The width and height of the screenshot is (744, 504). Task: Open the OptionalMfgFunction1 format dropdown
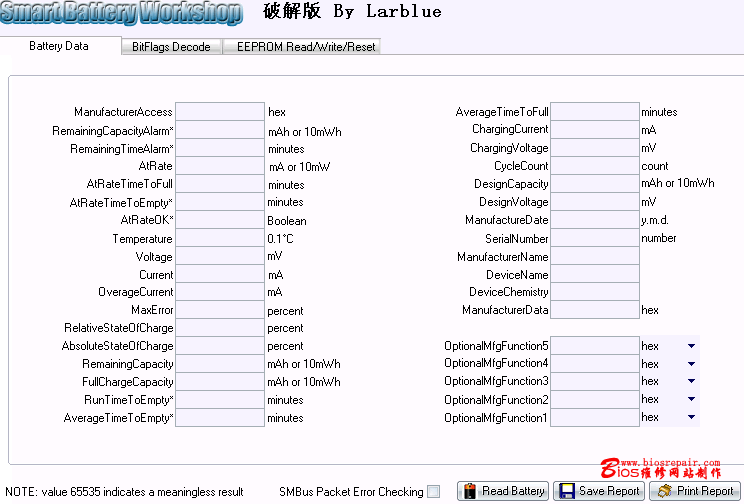tap(691, 417)
